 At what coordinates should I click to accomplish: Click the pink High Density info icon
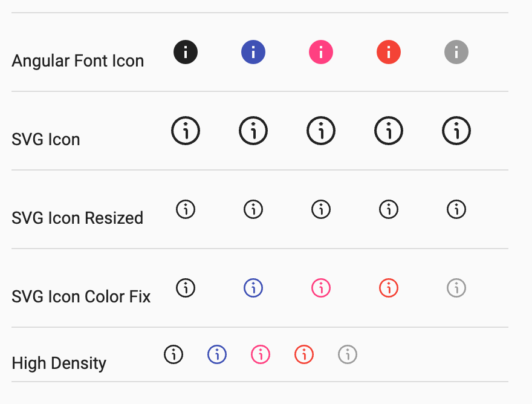(261, 354)
